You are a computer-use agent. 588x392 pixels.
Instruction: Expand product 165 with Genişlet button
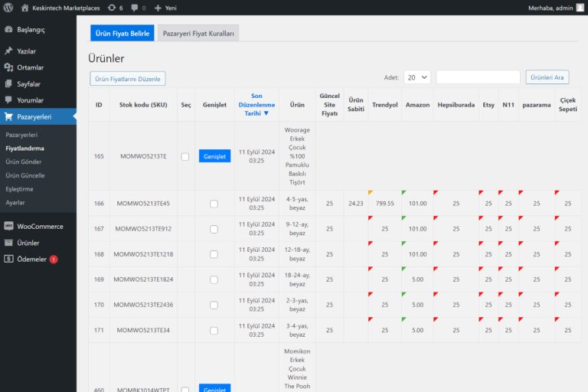(x=214, y=156)
